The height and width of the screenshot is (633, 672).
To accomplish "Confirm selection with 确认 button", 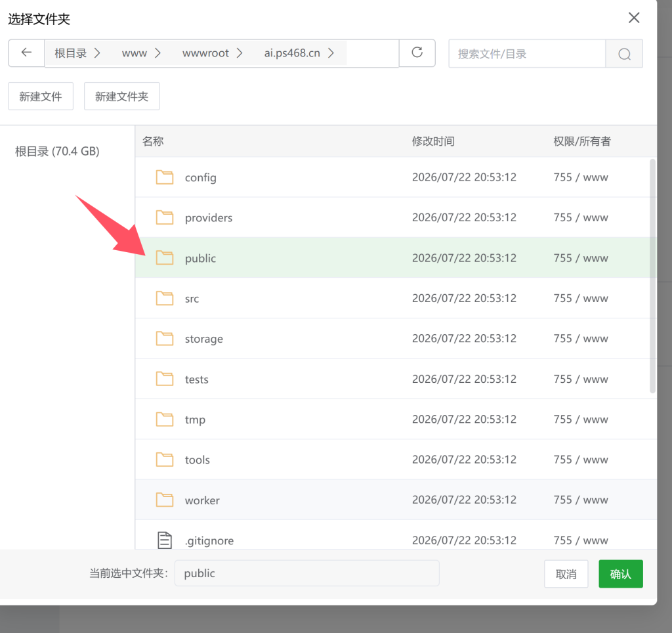I will pos(621,574).
